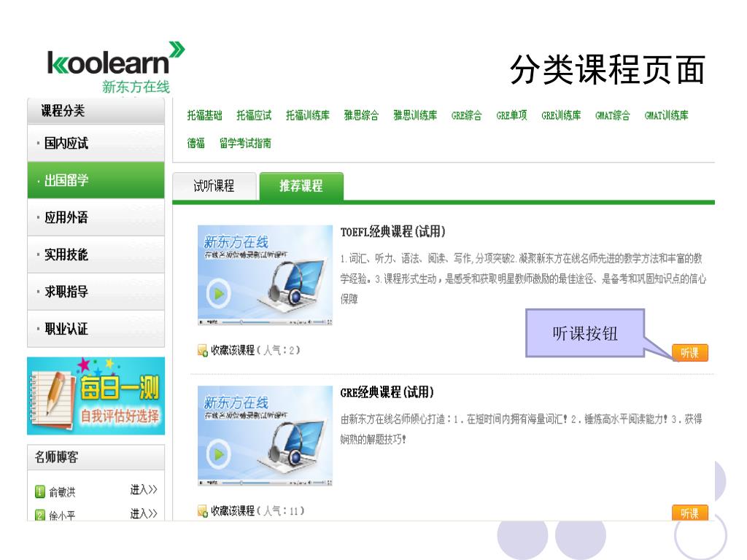Image resolution: width=747 pixels, height=560 pixels.
Task: Open the 国内应试 course category
Action: coord(96,143)
